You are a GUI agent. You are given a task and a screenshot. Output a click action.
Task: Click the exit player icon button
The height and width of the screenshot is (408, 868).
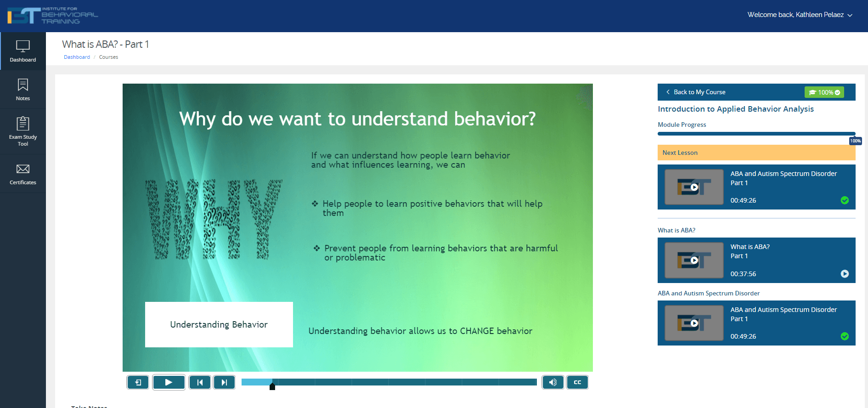pos(138,382)
